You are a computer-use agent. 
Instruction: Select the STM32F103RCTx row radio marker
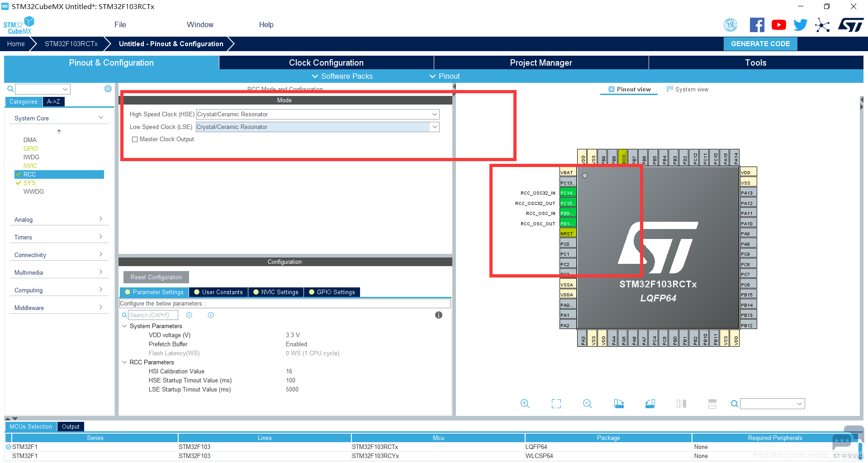[8, 447]
